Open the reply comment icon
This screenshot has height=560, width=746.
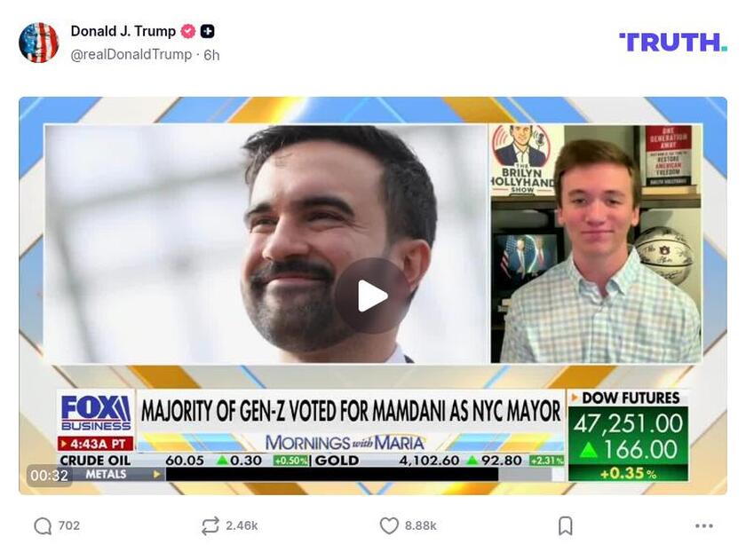tap(43, 525)
